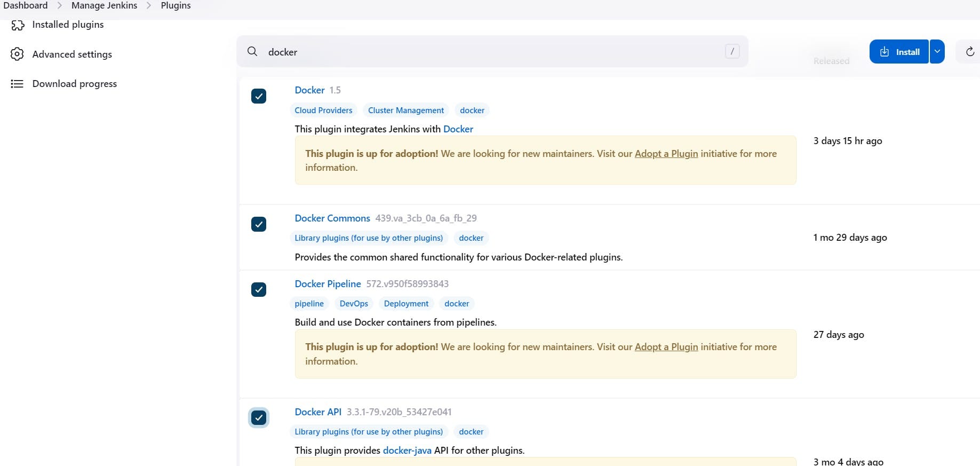Open the Docker API plugin link

[x=318, y=412]
